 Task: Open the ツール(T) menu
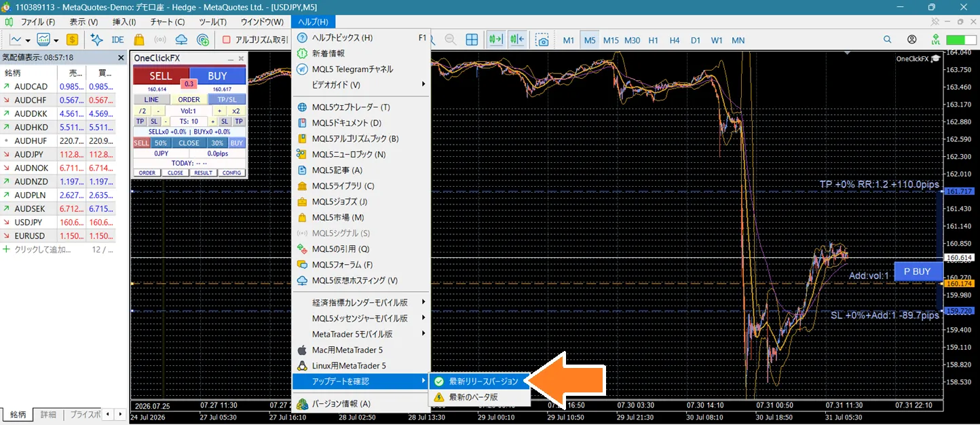coord(212,22)
